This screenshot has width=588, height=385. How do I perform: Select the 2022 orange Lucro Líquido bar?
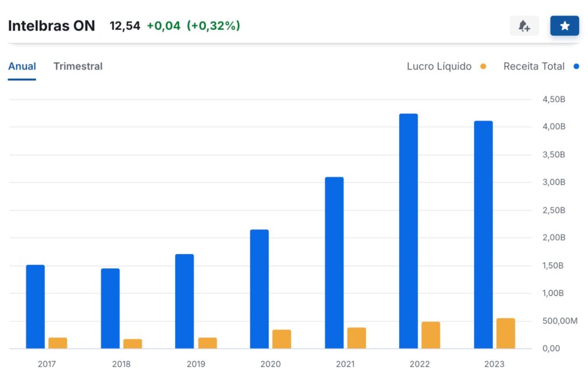click(431, 335)
